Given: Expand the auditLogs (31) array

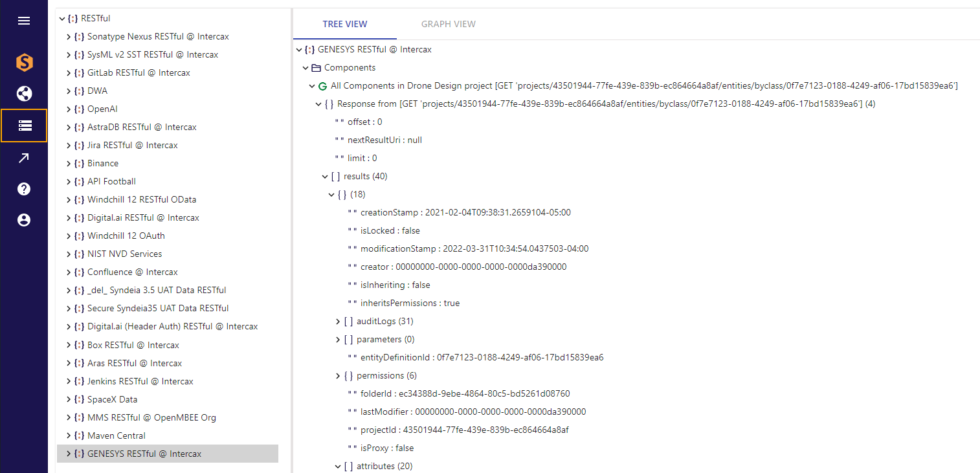Looking at the screenshot, I should [x=338, y=321].
